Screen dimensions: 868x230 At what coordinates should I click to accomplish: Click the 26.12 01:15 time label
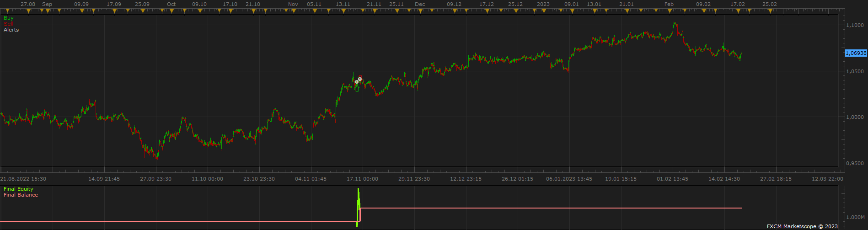tap(517, 179)
